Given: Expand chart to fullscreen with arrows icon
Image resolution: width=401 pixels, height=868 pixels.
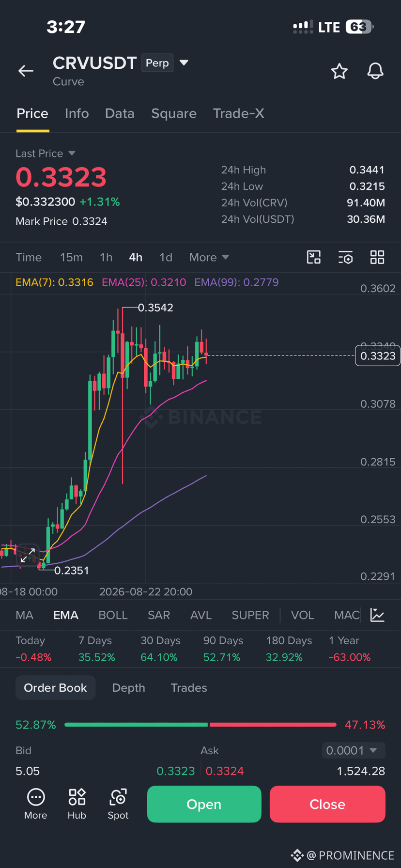Looking at the screenshot, I should pyautogui.click(x=28, y=555).
